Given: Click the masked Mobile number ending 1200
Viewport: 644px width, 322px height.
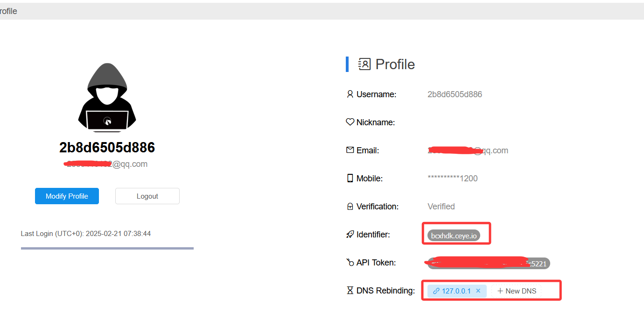Looking at the screenshot, I should (452, 179).
